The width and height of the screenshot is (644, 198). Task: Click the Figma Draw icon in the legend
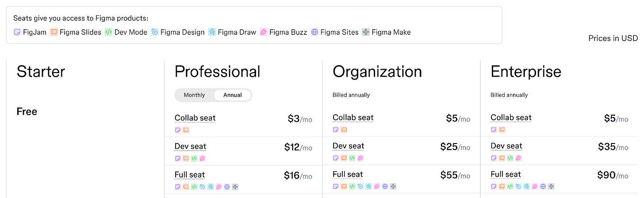click(212, 32)
